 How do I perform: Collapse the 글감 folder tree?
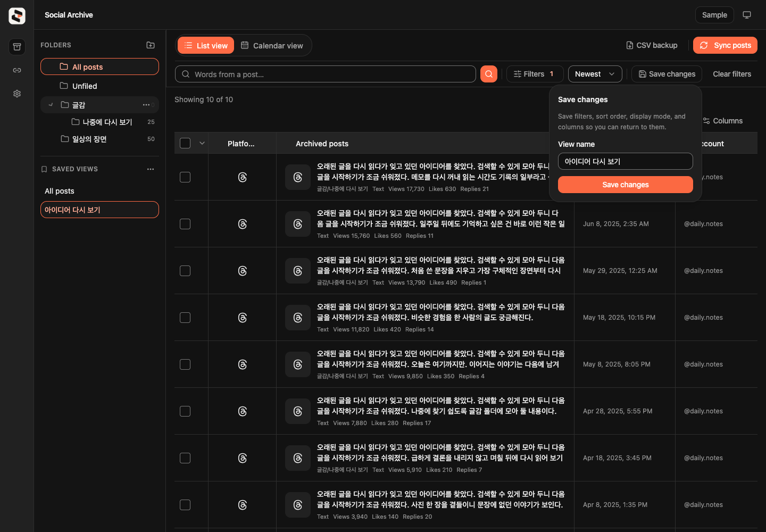pos(51,105)
